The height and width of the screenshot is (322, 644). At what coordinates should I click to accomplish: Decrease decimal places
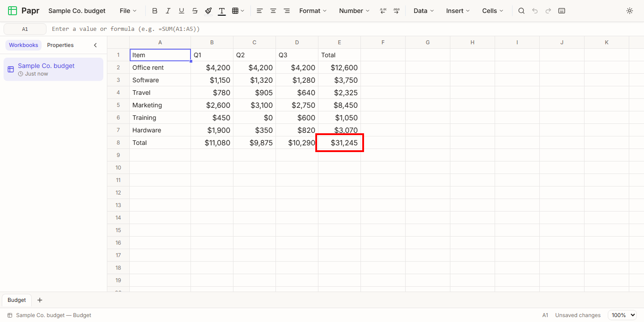(383, 11)
